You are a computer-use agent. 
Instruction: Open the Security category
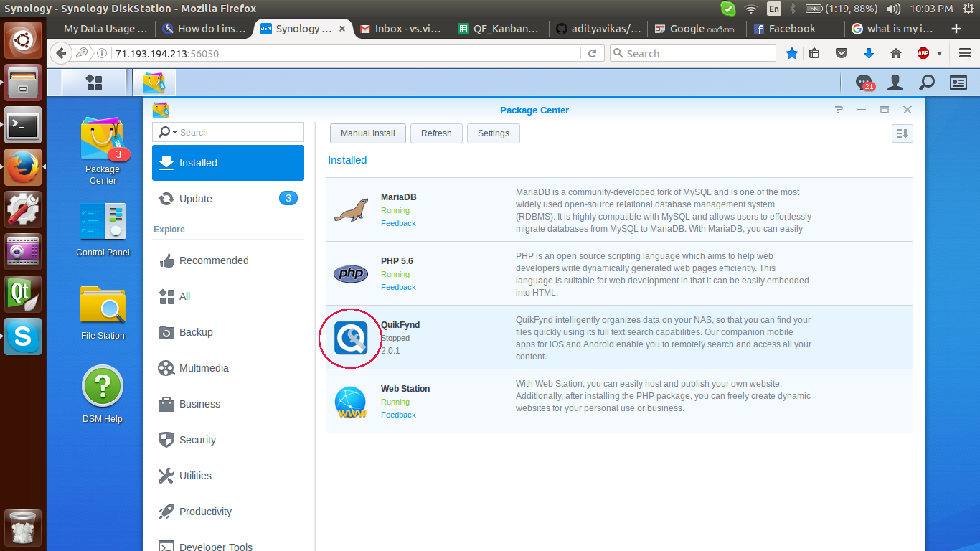228,440
